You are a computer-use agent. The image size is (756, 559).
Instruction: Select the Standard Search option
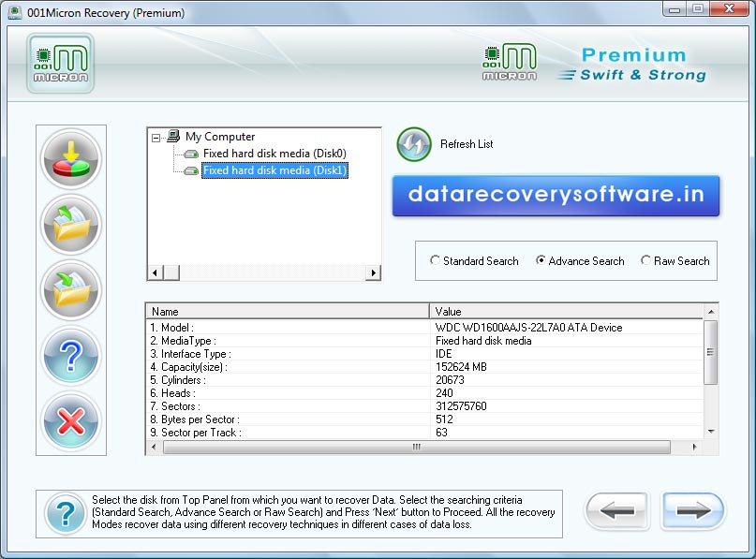click(474, 260)
